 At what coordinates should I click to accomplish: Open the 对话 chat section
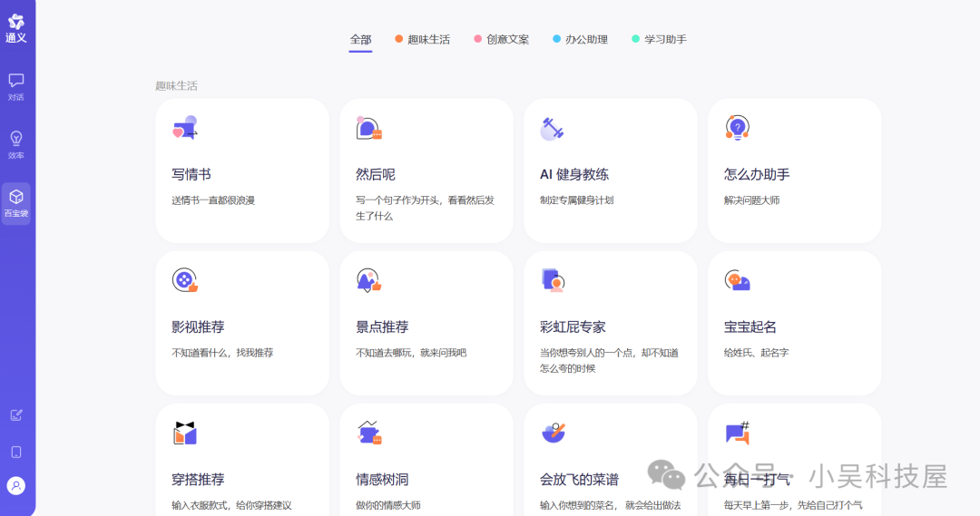tap(16, 87)
